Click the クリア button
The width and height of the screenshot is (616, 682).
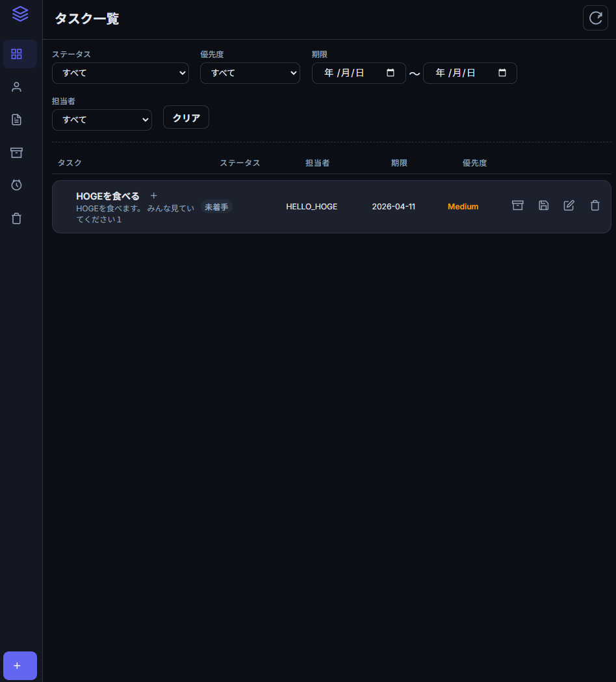click(186, 118)
